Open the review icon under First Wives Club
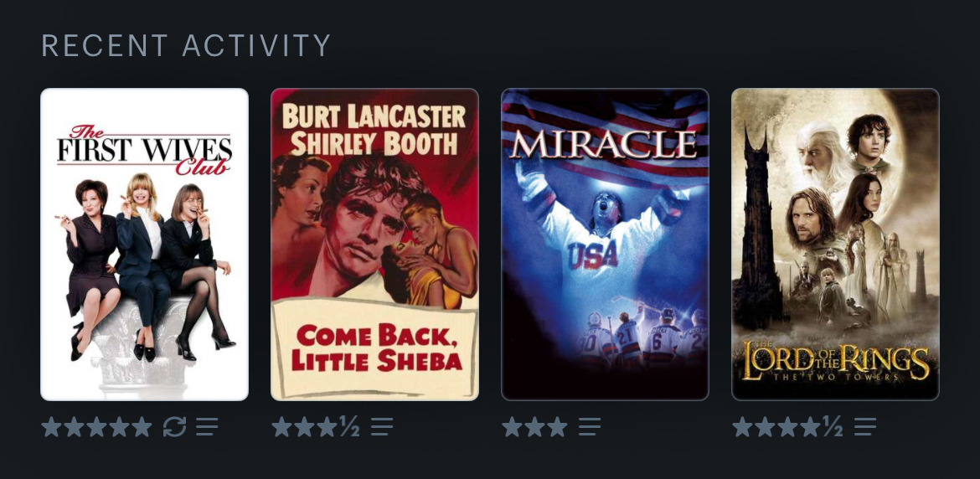Image resolution: width=980 pixels, height=479 pixels. point(207,427)
